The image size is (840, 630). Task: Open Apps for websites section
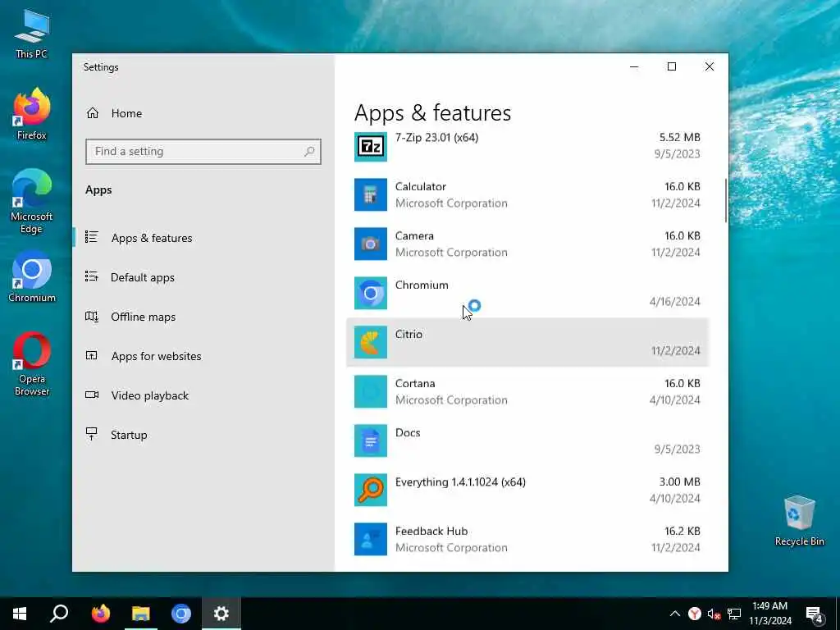pos(156,356)
